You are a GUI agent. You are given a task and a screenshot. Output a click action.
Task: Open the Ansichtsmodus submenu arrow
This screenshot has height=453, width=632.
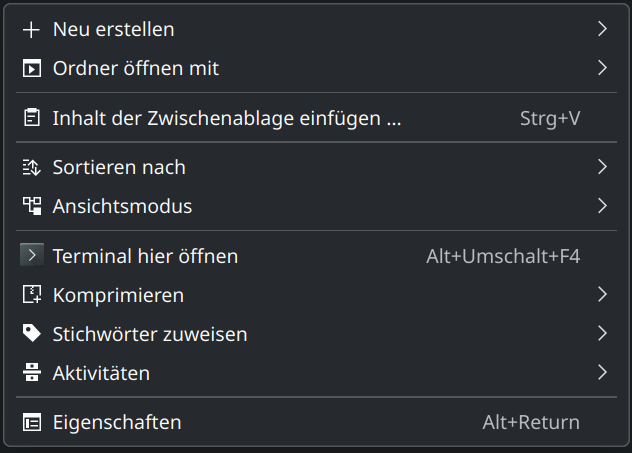[x=602, y=206]
